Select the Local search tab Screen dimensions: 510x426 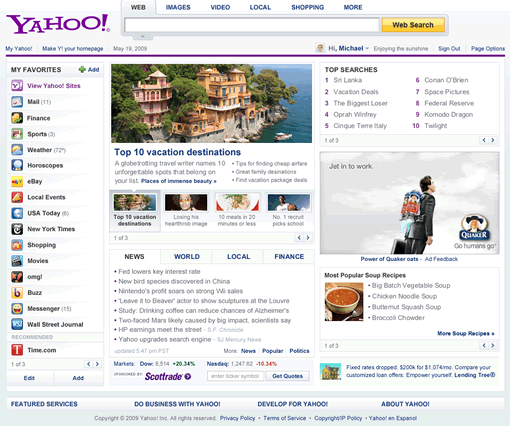260,7
